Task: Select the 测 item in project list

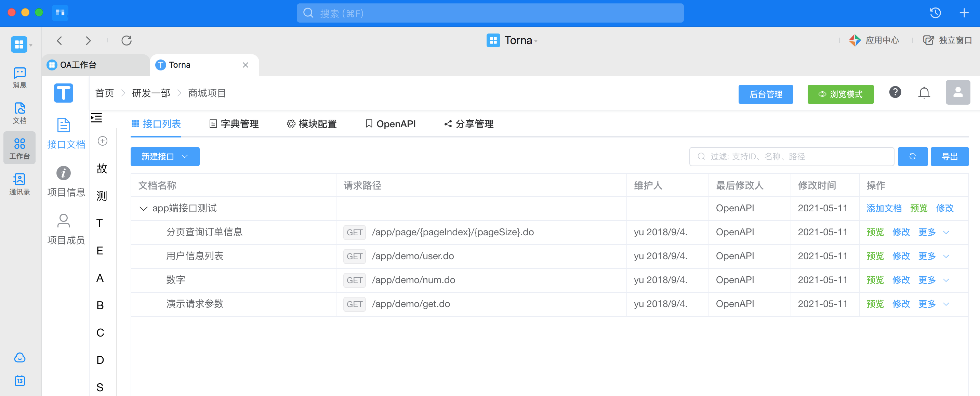Action: click(x=102, y=196)
